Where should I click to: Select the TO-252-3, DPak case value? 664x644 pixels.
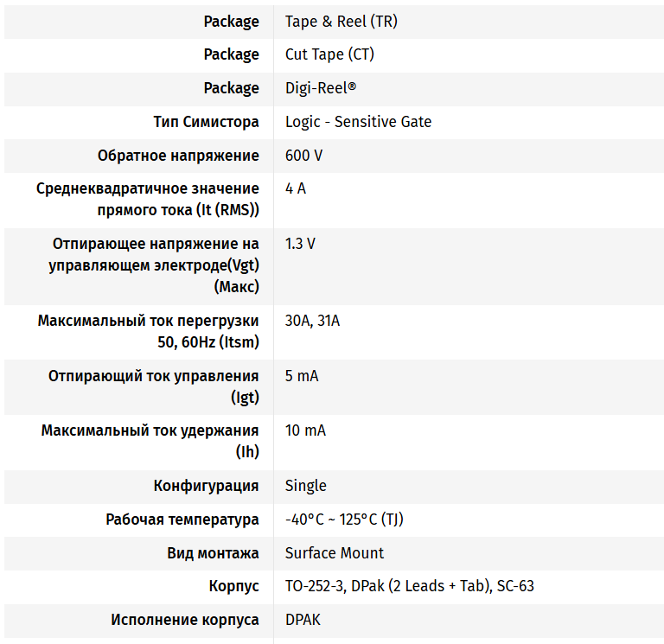click(x=409, y=586)
